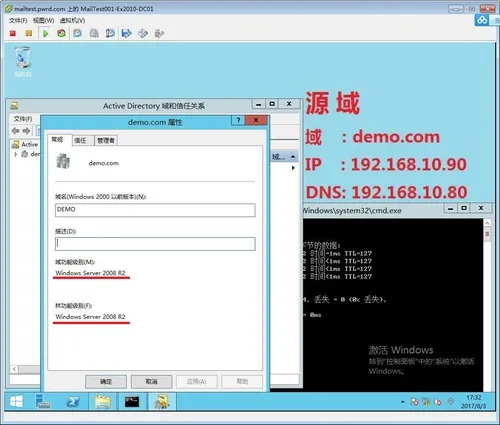Click the empty 描述(D) description field
500x425 pixels.
click(x=155, y=244)
